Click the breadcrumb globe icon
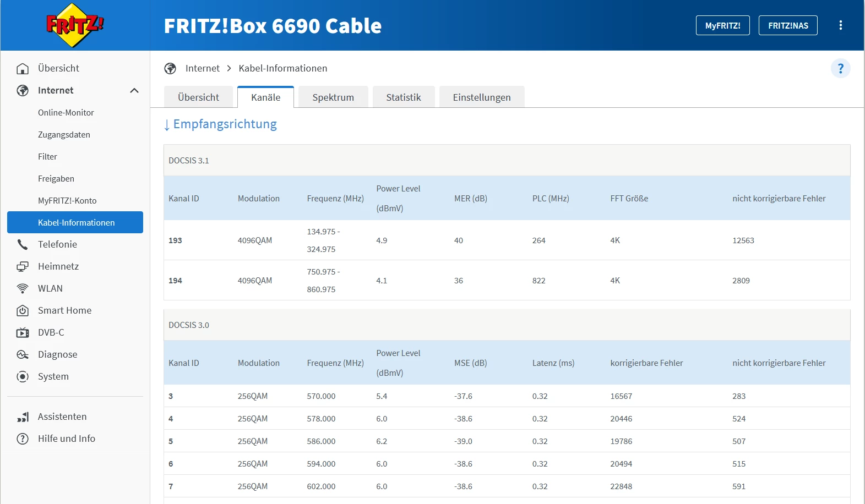Viewport: 865px width, 504px height. pyautogui.click(x=170, y=68)
